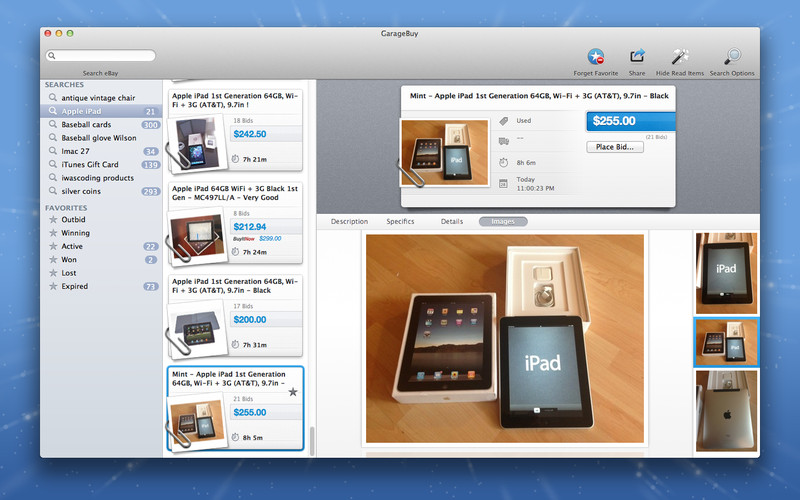Click the detail panel item photo
This screenshot has width=800, height=500.
pyautogui.click(x=444, y=152)
